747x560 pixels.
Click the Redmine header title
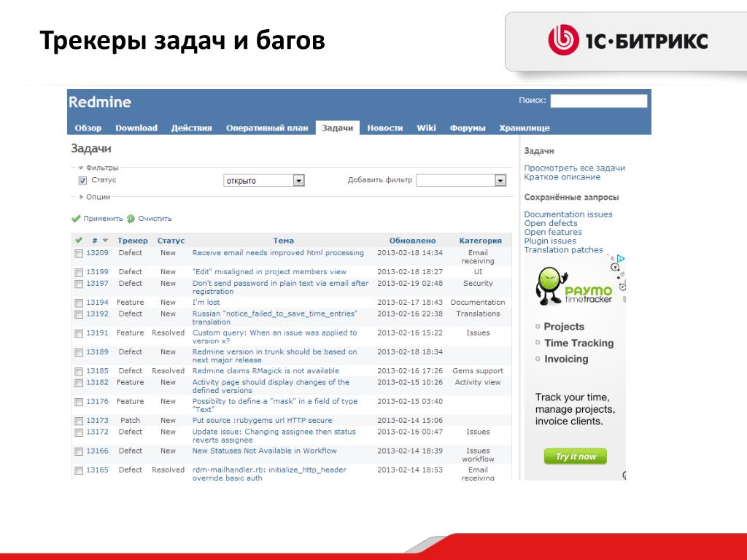click(99, 102)
